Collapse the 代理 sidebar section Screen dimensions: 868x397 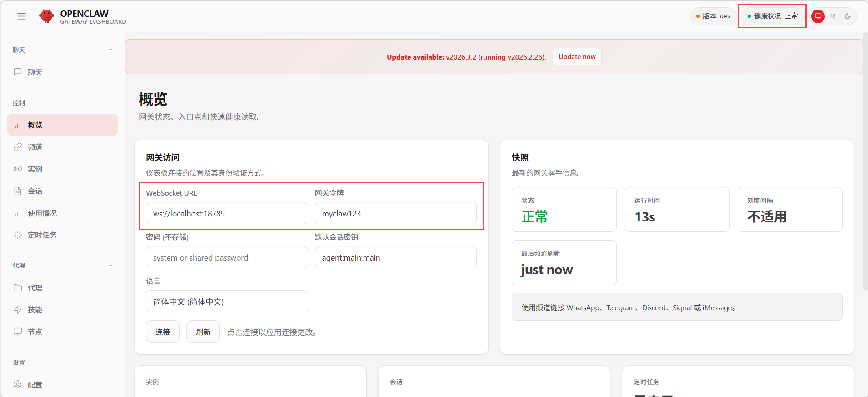point(110,265)
